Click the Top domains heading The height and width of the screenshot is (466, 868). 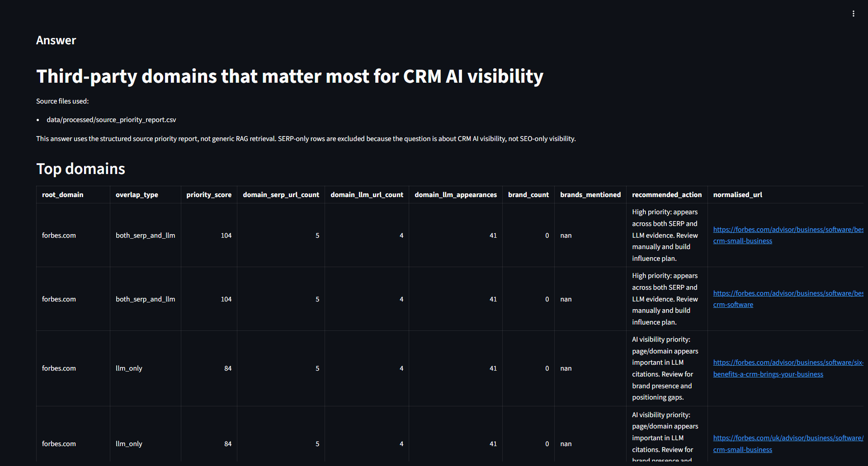[x=80, y=169]
